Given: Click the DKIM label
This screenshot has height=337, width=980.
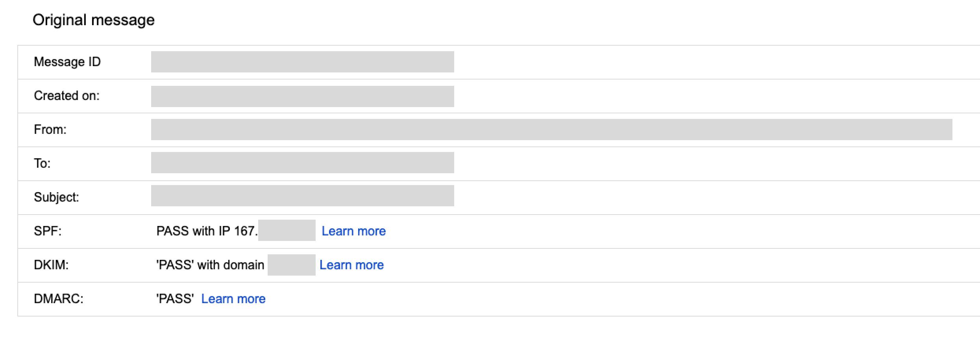Looking at the screenshot, I should click(51, 265).
